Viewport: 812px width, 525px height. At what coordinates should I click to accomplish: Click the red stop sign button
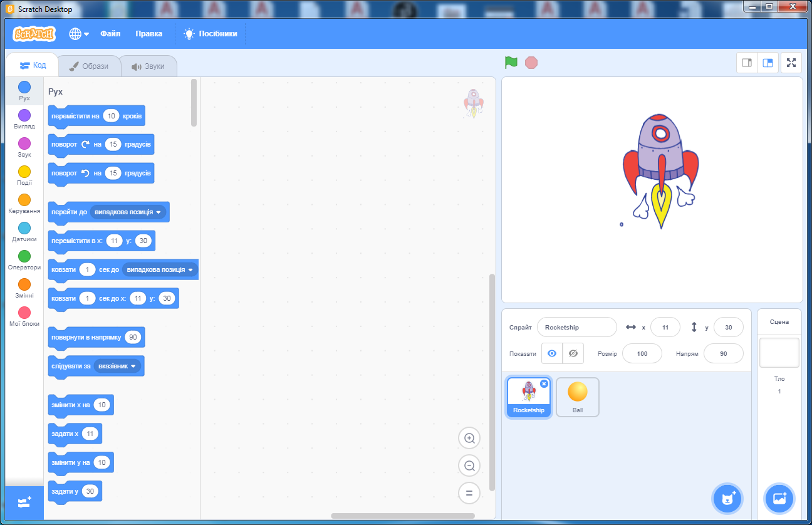click(x=531, y=63)
